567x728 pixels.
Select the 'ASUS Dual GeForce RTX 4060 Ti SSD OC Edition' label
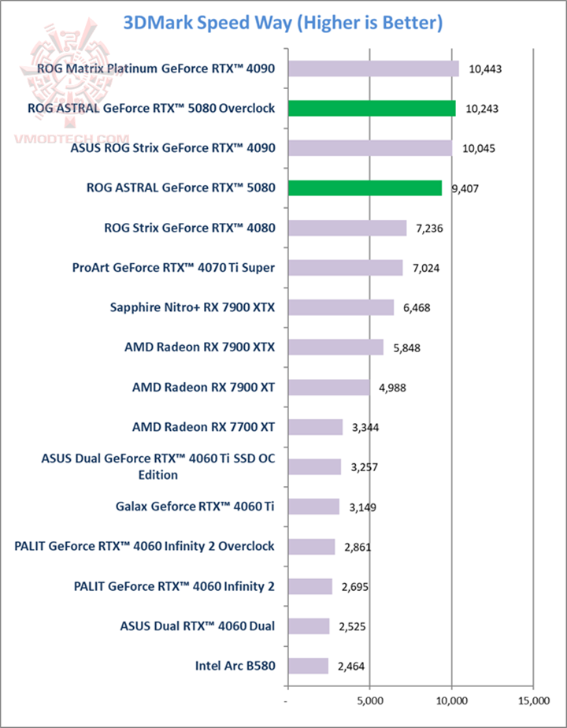pos(158,466)
